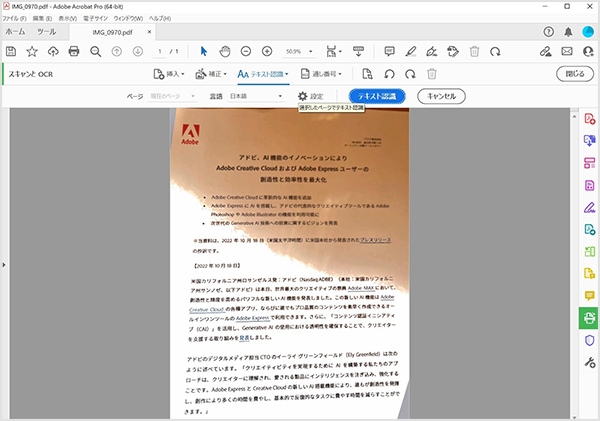Open the fill and sign pen icon at right

point(545,51)
